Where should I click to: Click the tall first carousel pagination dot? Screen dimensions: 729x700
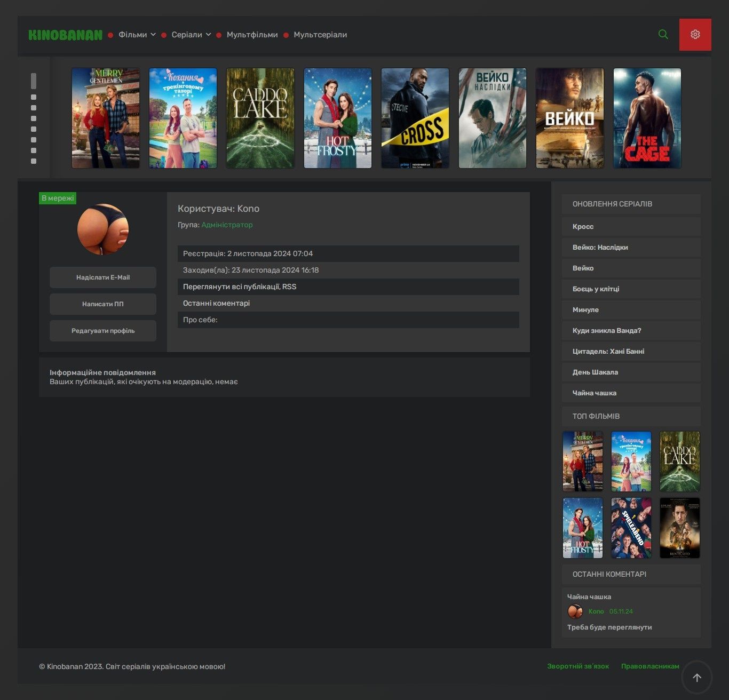[34, 81]
